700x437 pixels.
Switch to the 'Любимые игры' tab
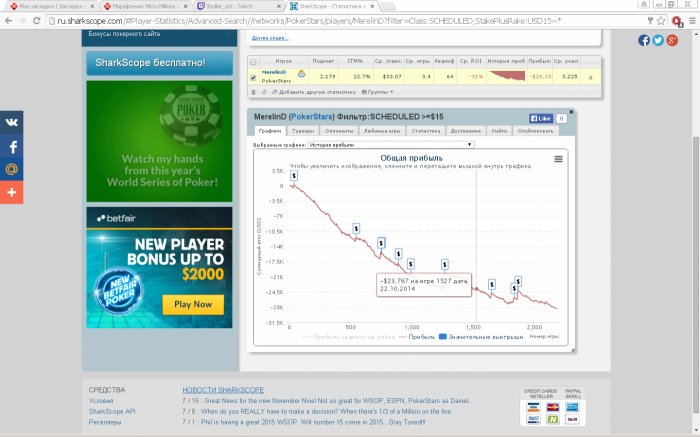pyautogui.click(x=382, y=131)
